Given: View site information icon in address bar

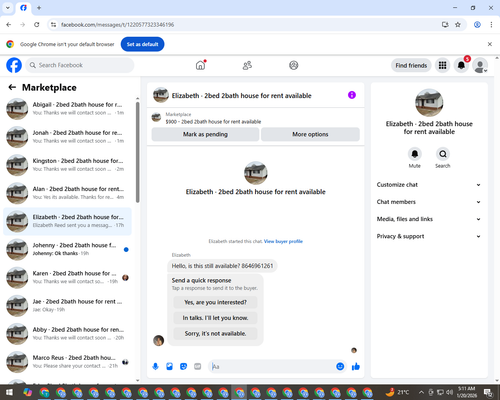Looking at the screenshot, I should [53, 25].
